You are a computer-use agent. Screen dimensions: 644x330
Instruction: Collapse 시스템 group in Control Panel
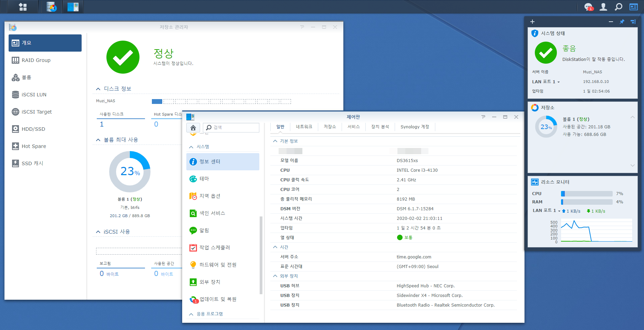[x=191, y=147]
